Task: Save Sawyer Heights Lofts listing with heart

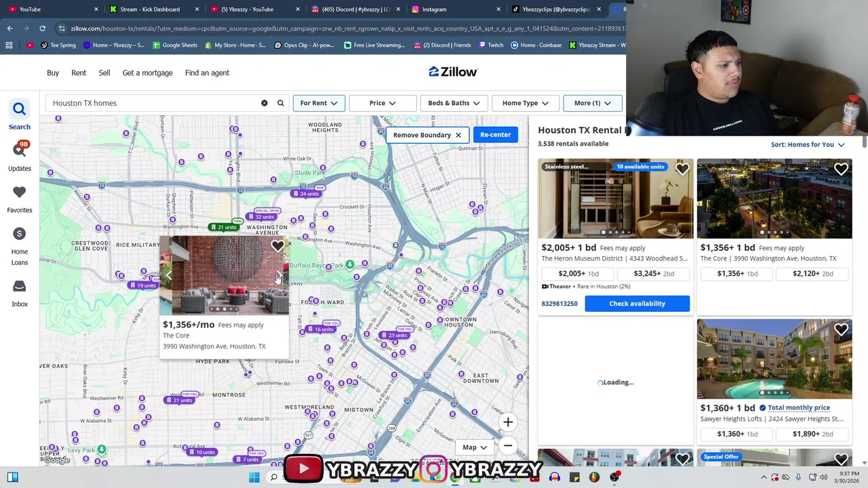Action: [x=841, y=330]
